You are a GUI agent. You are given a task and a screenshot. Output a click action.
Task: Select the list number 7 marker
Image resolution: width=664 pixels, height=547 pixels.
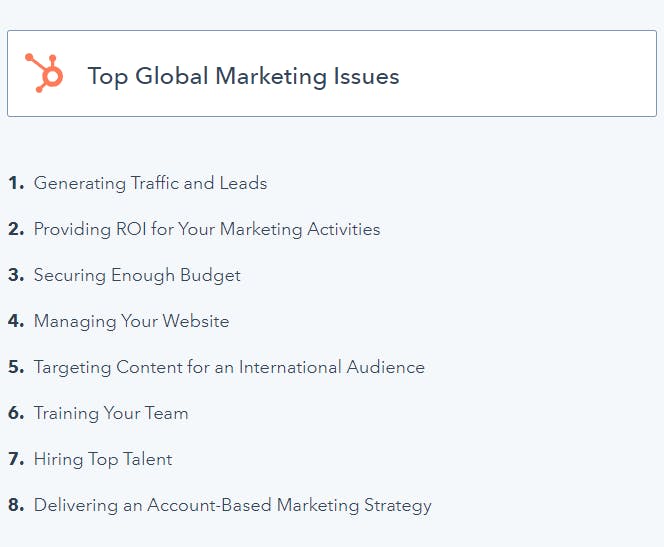pyautogui.click(x=15, y=459)
